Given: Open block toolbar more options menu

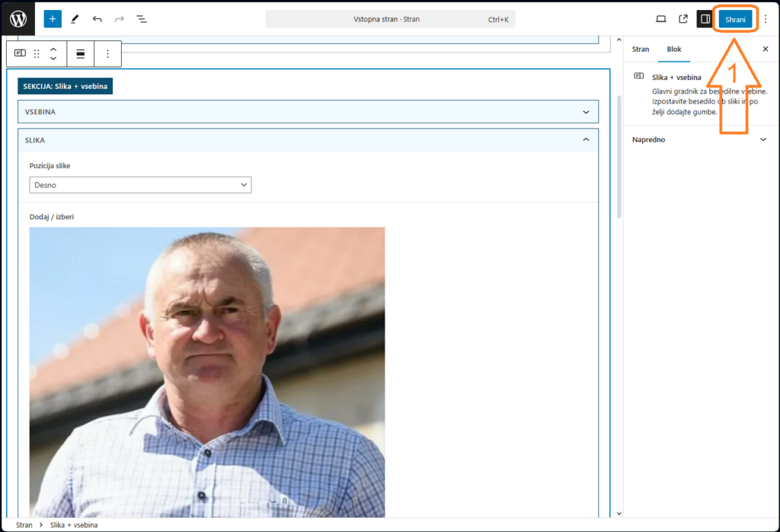Looking at the screenshot, I should click(107, 54).
